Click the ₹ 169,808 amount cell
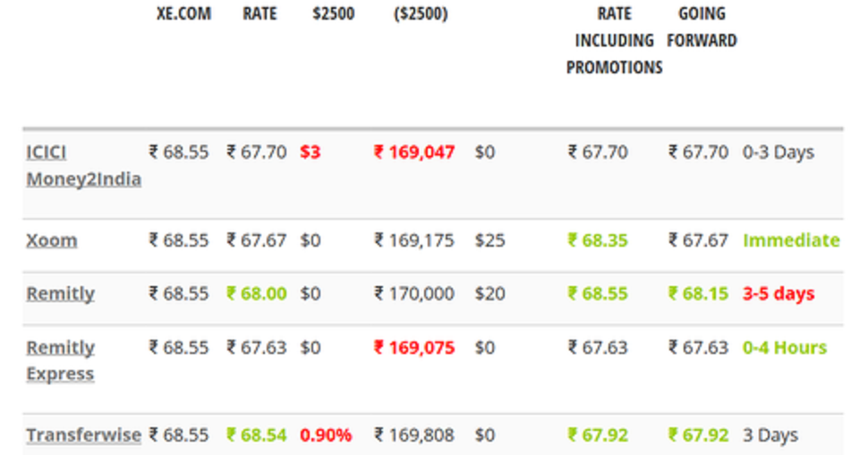This screenshot has width=868, height=455. (x=414, y=435)
